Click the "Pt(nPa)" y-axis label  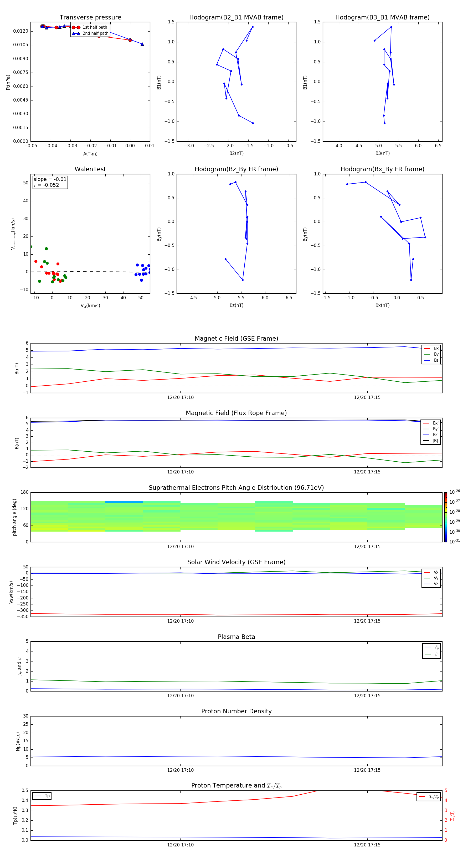point(8,82)
